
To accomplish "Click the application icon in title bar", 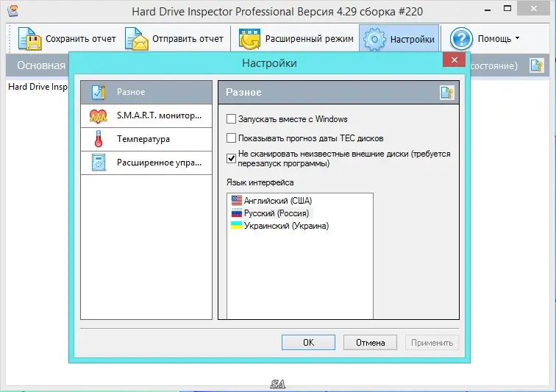I will click(13, 11).
